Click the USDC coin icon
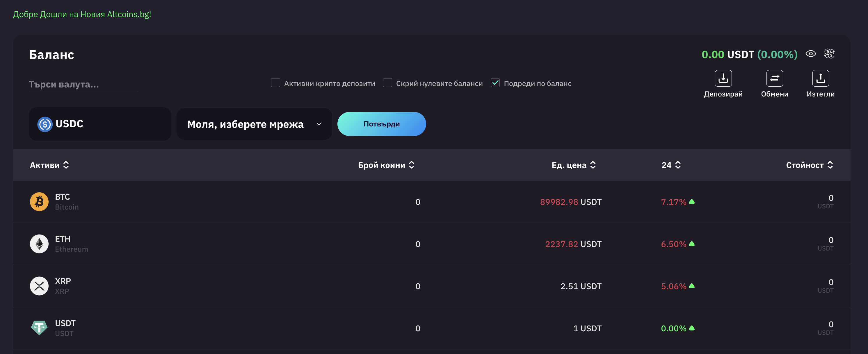Viewport: 868px width, 354px height. (x=45, y=124)
